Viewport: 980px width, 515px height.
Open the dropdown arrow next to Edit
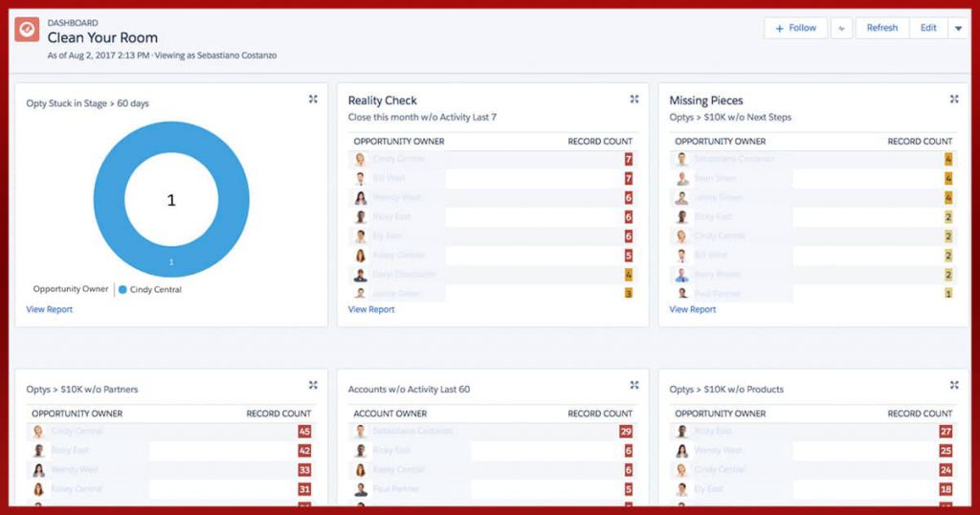[x=958, y=29]
